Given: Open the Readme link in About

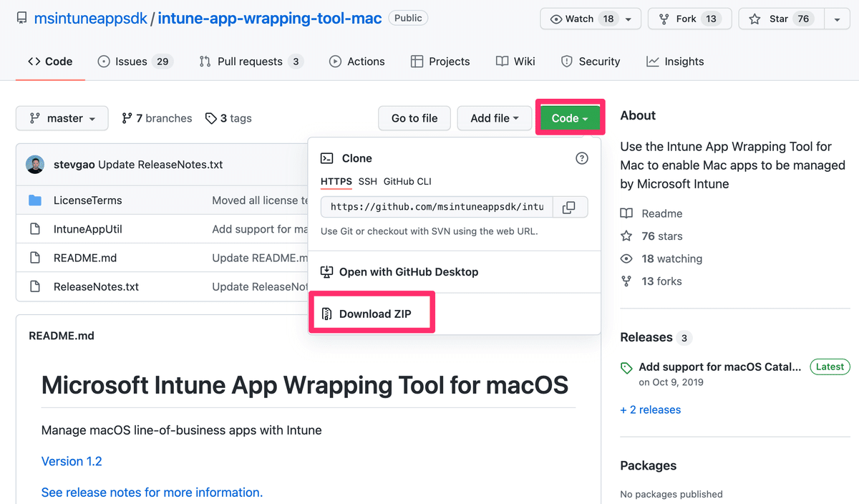Looking at the screenshot, I should click(x=662, y=213).
